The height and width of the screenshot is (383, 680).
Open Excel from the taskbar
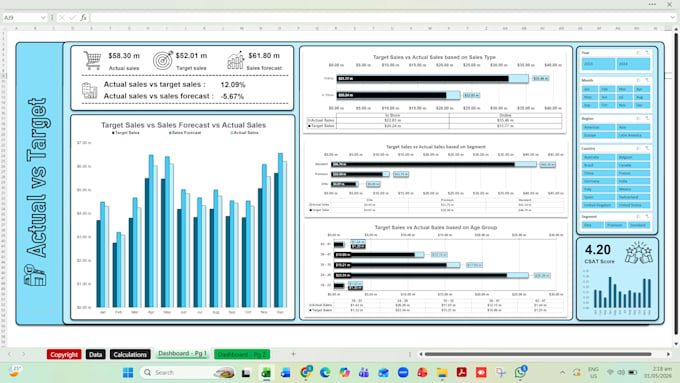click(x=266, y=373)
